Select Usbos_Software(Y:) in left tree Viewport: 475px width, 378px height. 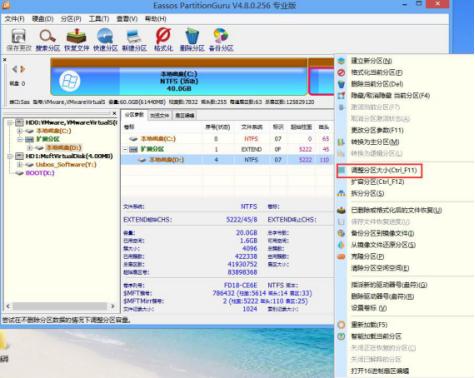66,164
